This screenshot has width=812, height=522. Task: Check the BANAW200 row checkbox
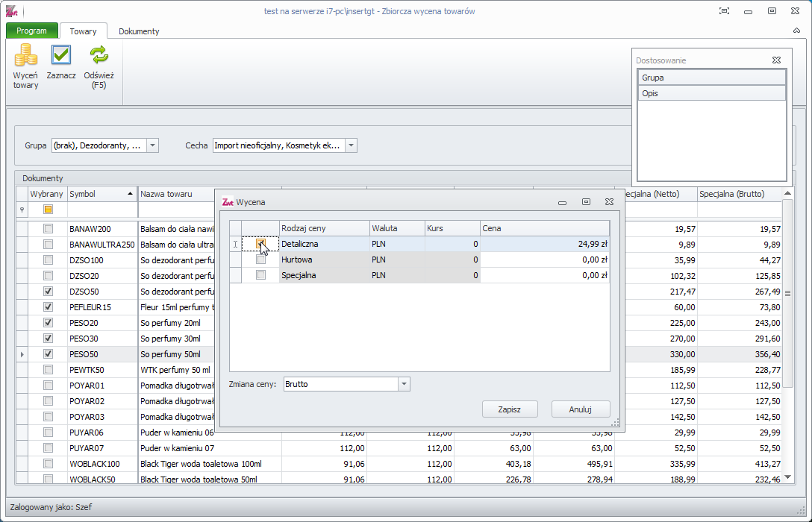pyautogui.click(x=49, y=229)
